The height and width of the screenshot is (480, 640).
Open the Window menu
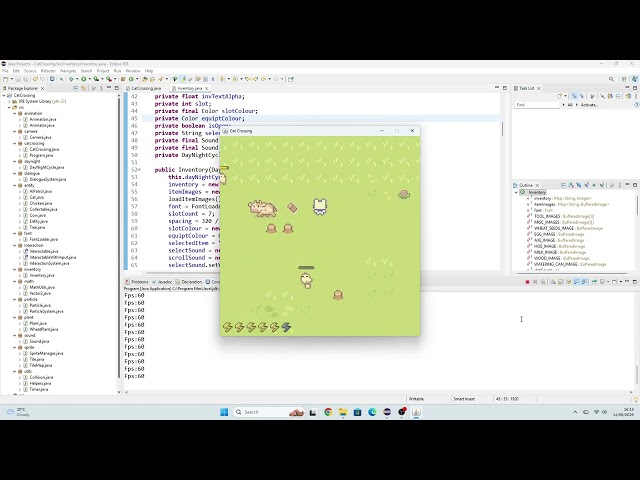[133, 71]
